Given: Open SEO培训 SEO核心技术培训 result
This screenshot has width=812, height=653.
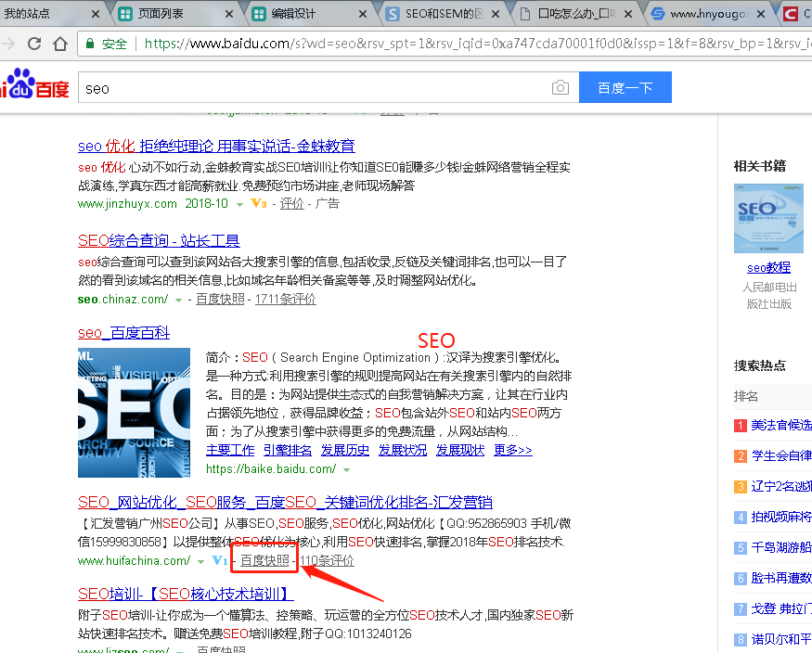Looking at the screenshot, I should coord(186,594).
